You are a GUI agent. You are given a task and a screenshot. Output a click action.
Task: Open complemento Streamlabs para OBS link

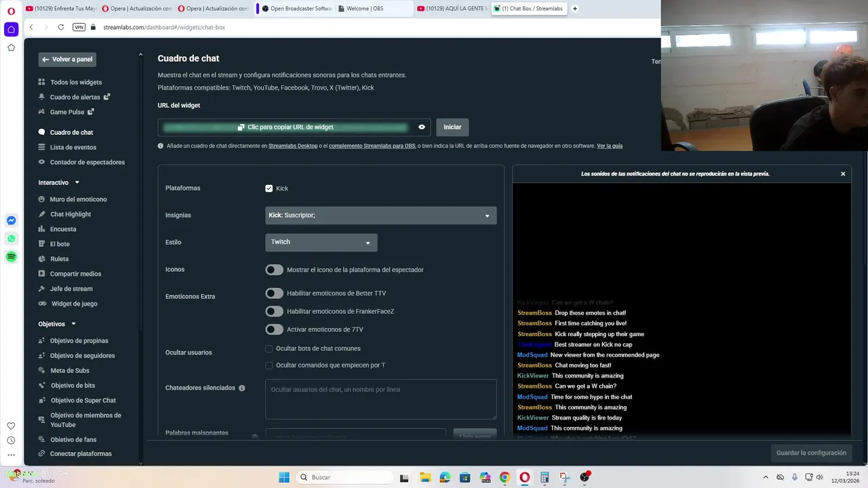(x=372, y=146)
